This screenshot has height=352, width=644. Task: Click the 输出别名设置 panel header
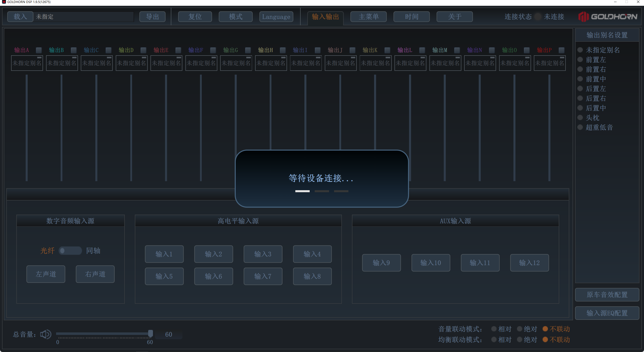607,35
